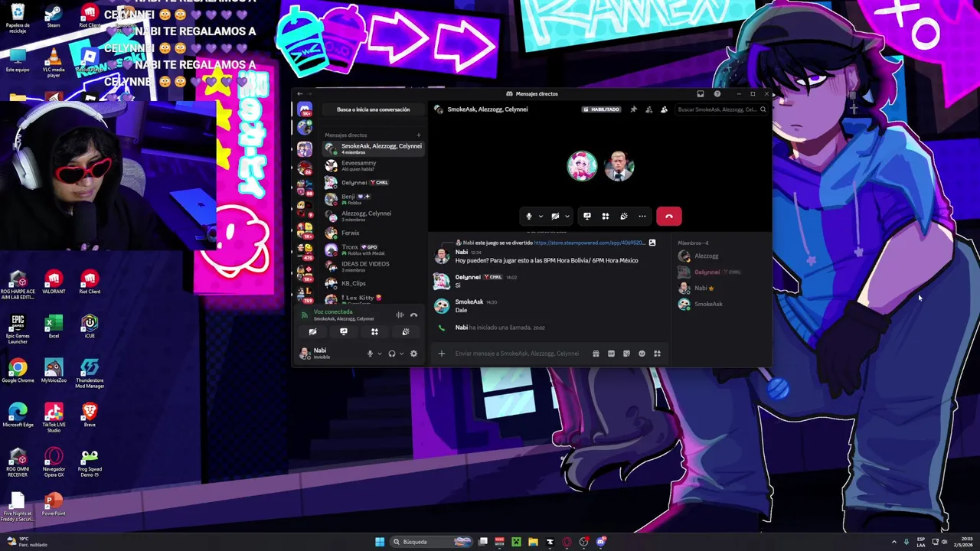
Task: Disconnect from voice in Voz conectada panel
Action: (x=413, y=315)
